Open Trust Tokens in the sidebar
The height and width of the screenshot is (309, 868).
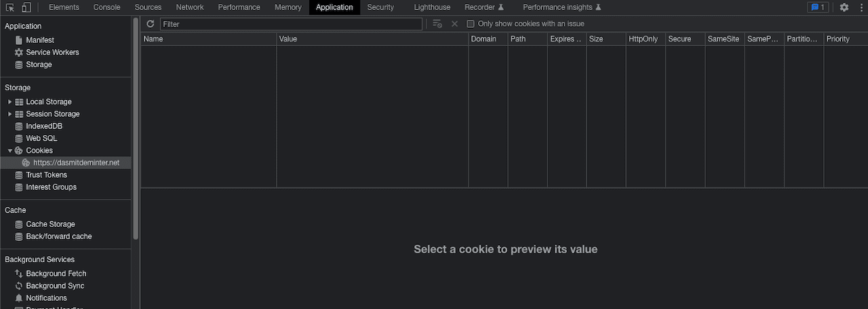[x=46, y=175]
